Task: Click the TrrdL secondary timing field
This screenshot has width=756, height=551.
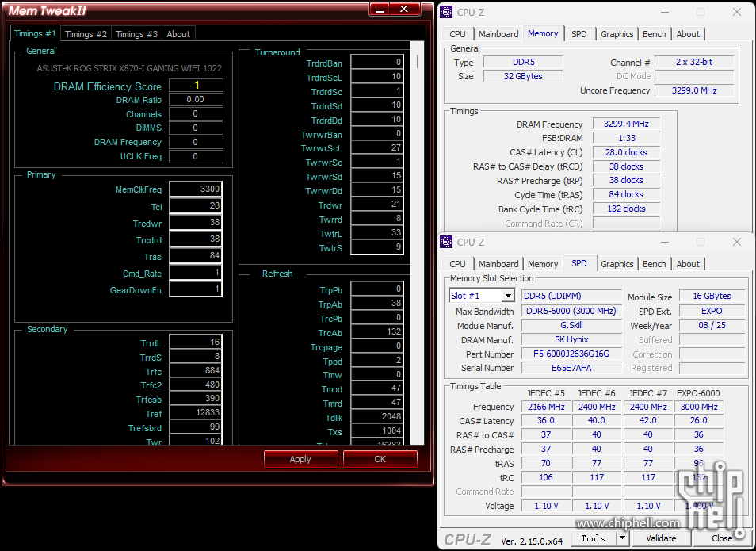Action: coord(196,342)
